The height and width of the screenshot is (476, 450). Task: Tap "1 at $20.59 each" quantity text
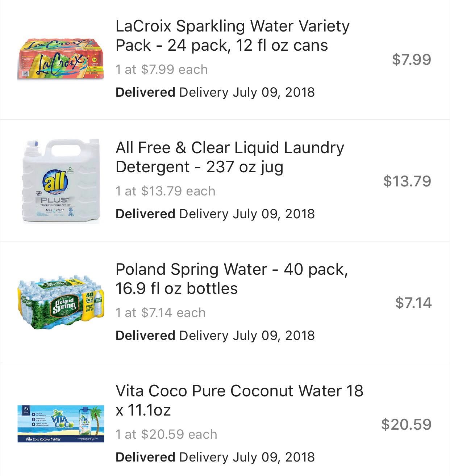coord(166,434)
